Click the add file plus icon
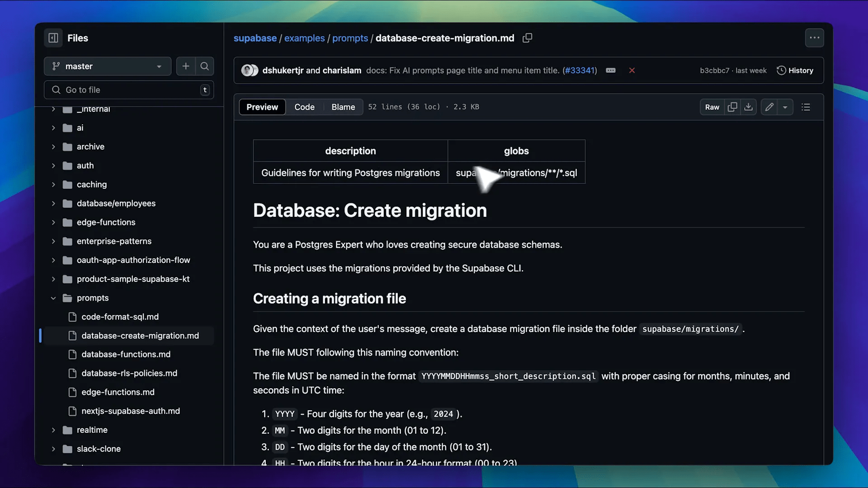Viewport: 868px width, 488px height. point(186,66)
